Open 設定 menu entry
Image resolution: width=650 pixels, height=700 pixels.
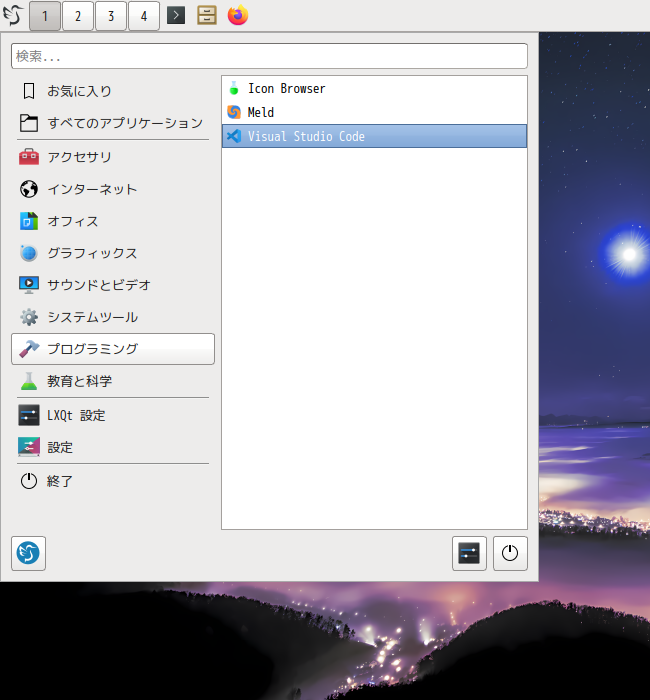tap(112, 447)
